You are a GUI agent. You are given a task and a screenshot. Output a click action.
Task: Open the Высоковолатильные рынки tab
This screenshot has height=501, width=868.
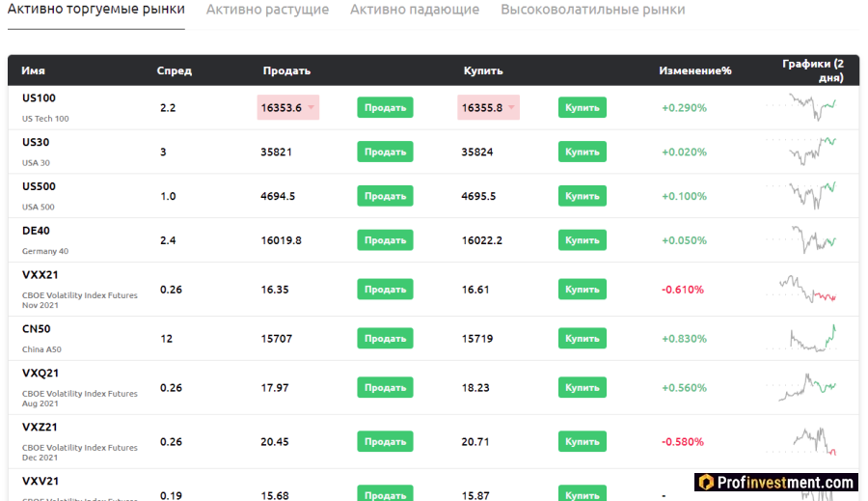click(x=593, y=10)
